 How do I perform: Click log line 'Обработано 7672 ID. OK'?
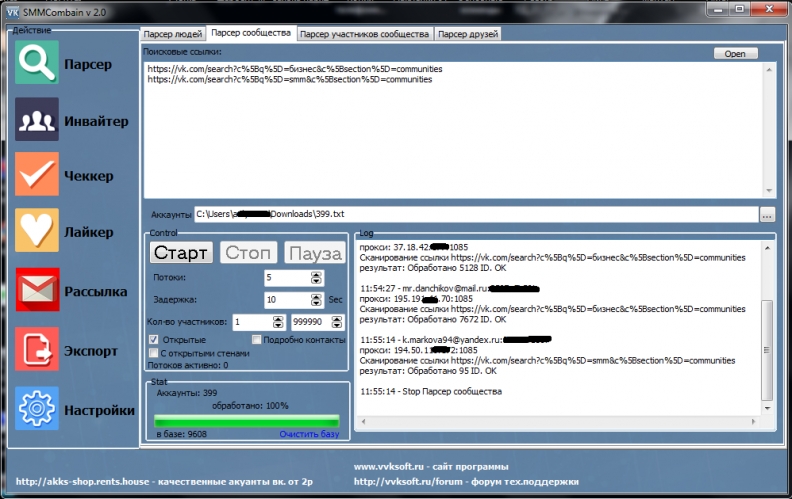(x=433, y=319)
